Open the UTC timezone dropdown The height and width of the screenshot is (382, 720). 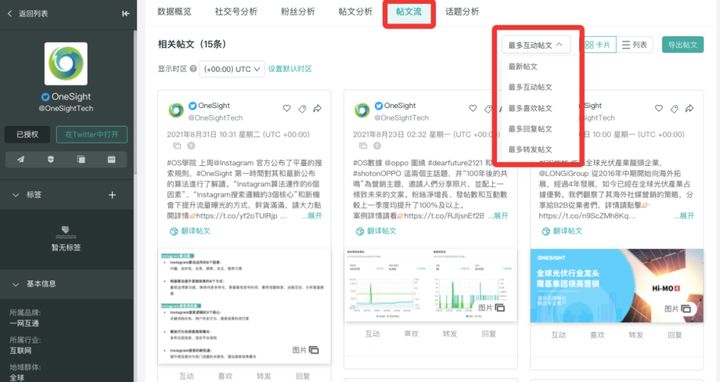232,69
